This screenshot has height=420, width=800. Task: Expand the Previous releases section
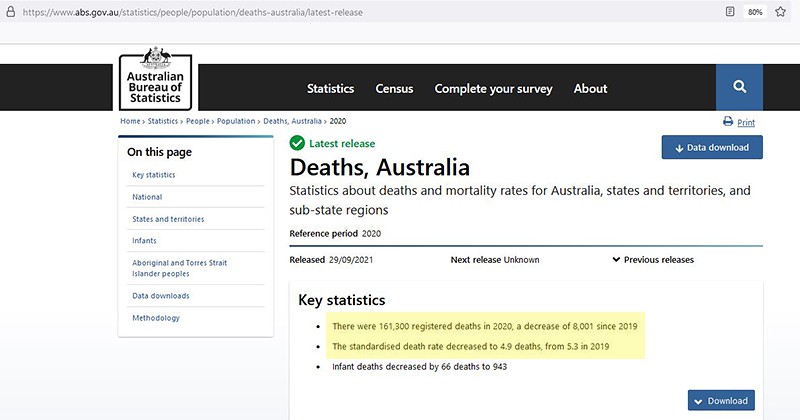(x=653, y=260)
